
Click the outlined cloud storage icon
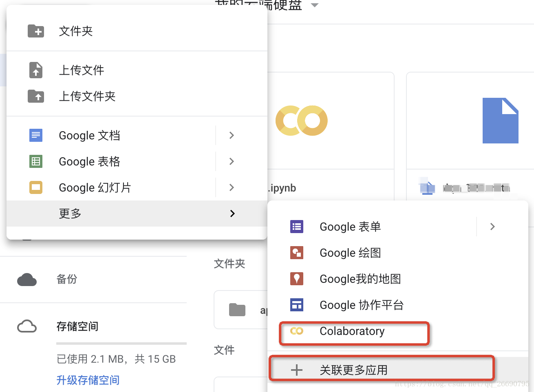click(27, 326)
